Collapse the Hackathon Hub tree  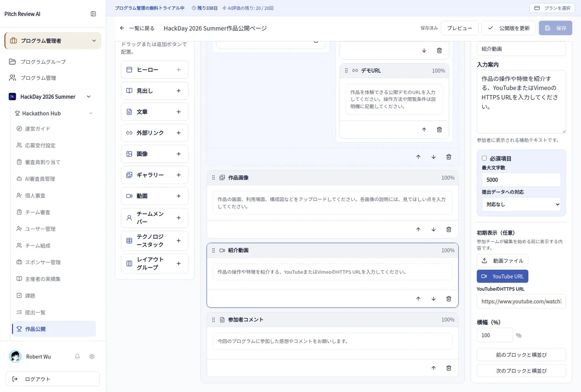[x=91, y=113]
